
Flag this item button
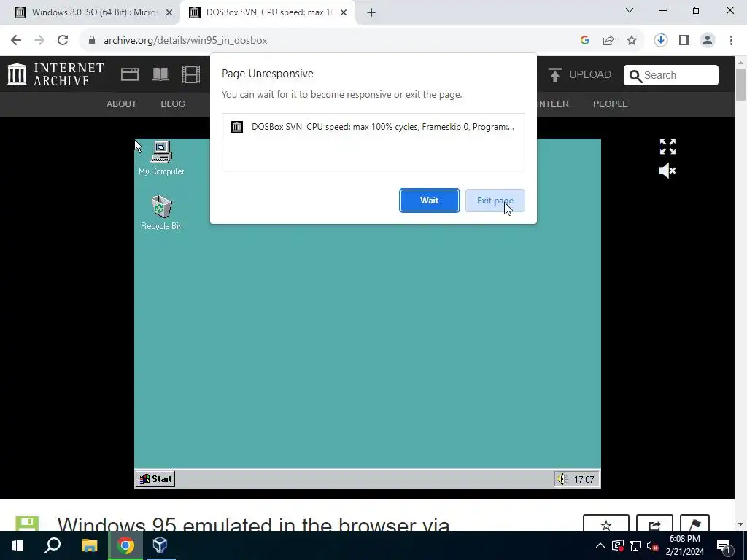point(694,523)
